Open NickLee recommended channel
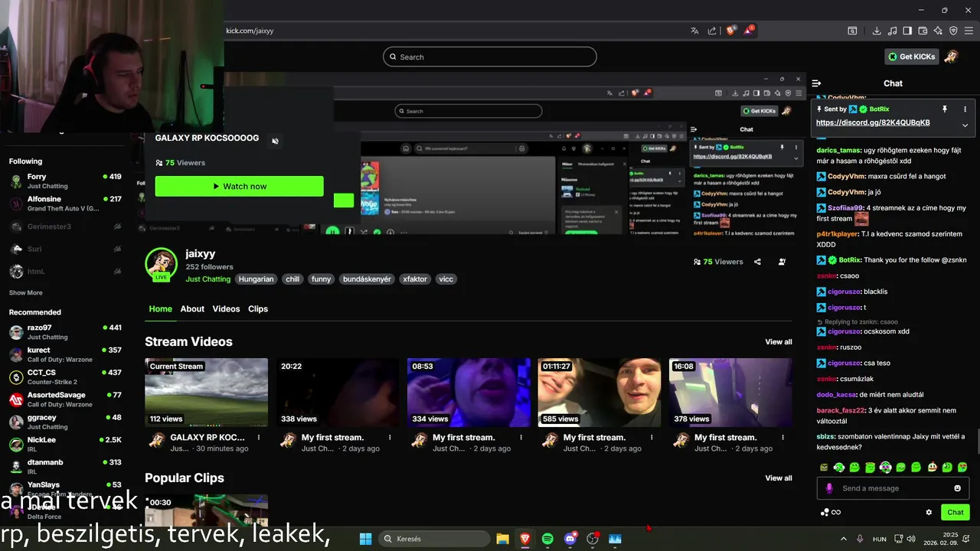 [x=65, y=444]
